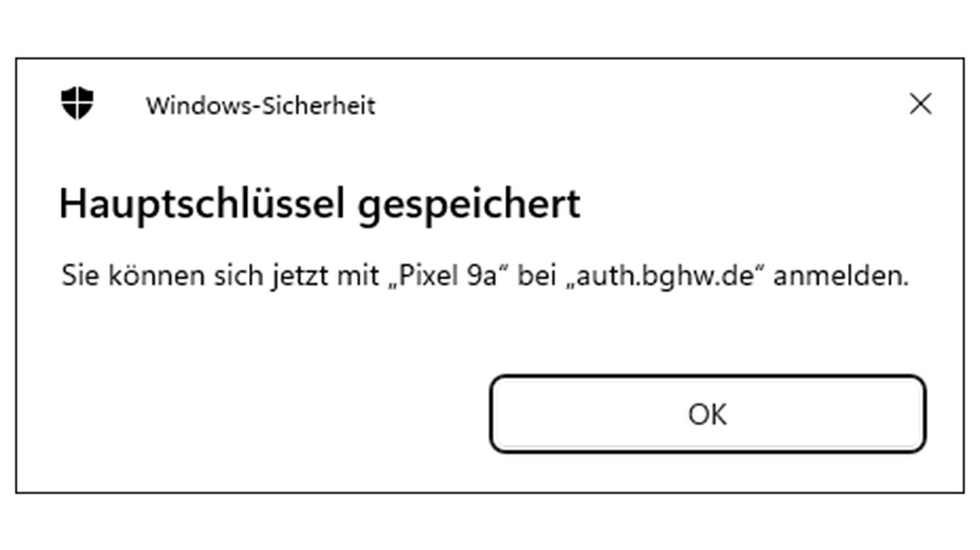Confirm the saved passkey with OK

[707, 414]
